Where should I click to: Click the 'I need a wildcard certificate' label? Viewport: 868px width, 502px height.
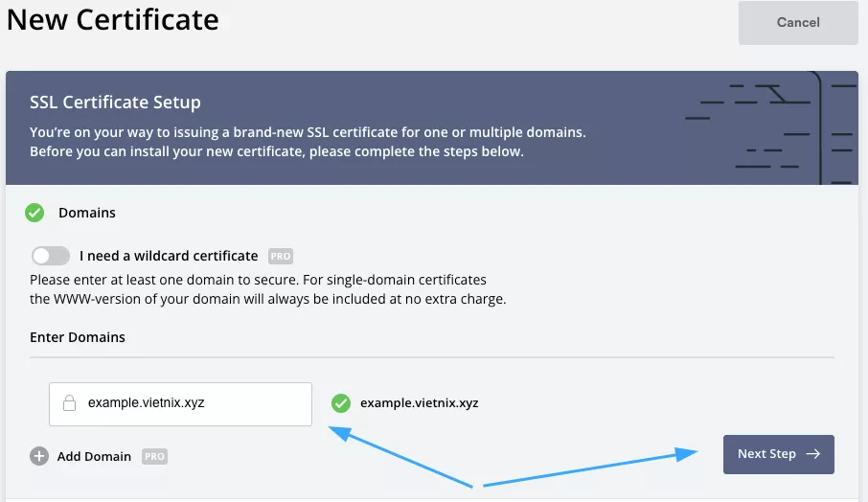(169, 256)
